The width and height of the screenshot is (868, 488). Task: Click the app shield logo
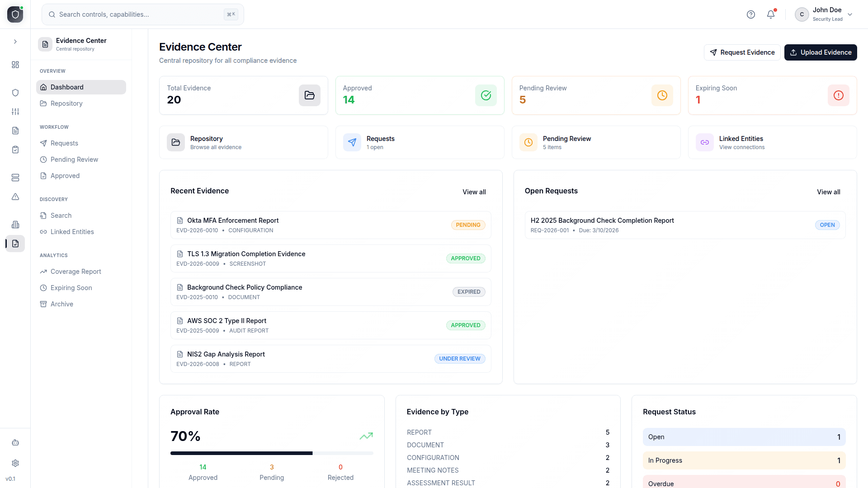[15, 14]
